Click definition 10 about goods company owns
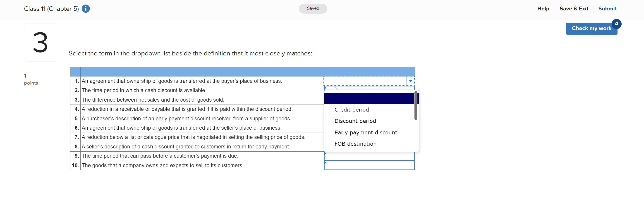 click(163, 165)
